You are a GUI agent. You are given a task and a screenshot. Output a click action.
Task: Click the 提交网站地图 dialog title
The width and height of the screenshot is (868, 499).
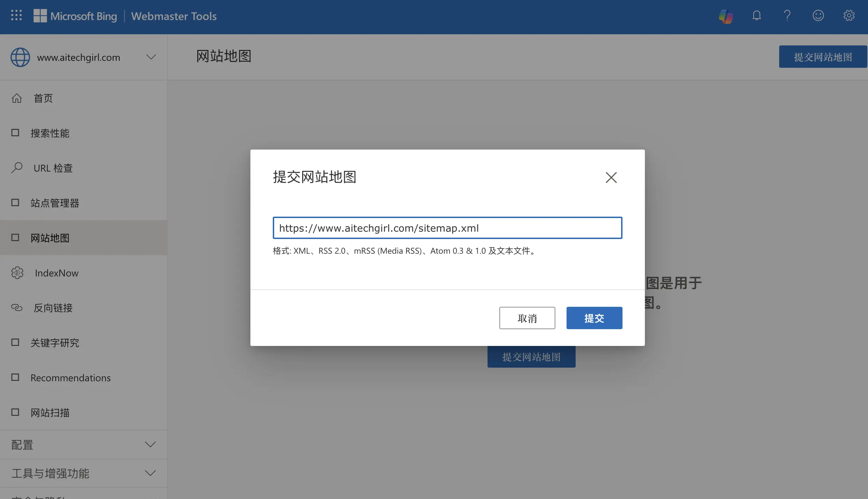[x=314, y=177]
